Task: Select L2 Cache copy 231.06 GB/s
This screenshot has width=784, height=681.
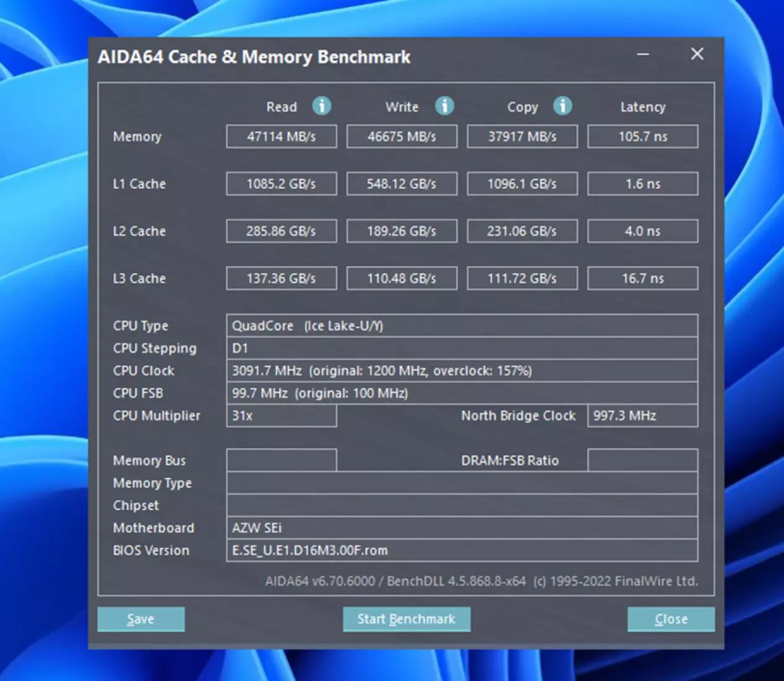Action: 522,231
